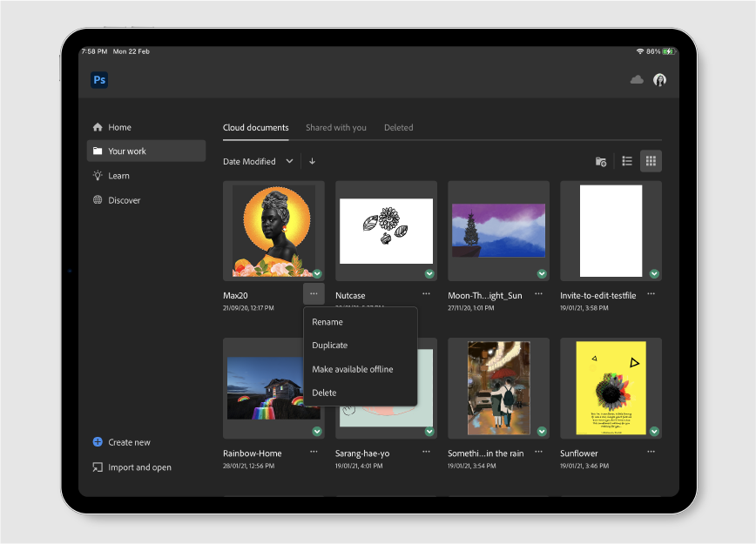Image resolution: width=756 pixels, height=544 pixels.
Task: Click the green badge on Nutcase thumbnail
Action: click(429, 273)
